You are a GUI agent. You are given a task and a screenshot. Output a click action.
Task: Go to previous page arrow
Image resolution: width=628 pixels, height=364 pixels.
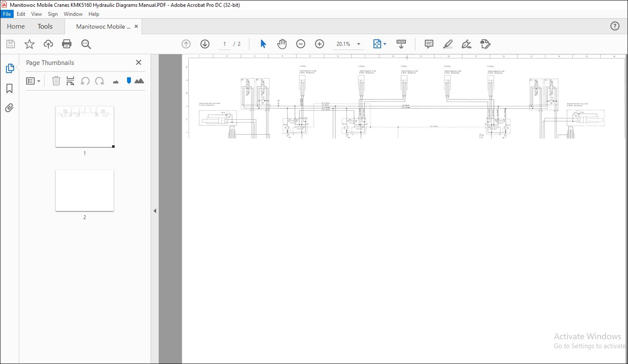186,44
